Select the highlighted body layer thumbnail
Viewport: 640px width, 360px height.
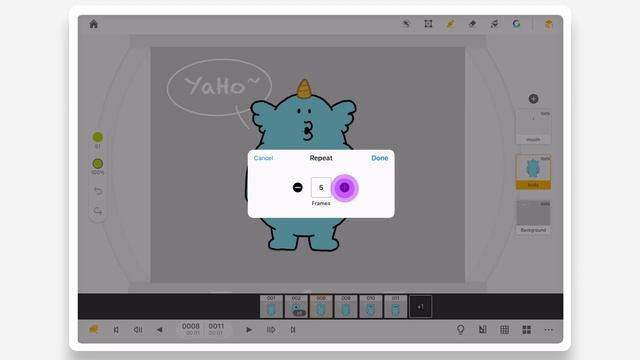click(533, 171)
